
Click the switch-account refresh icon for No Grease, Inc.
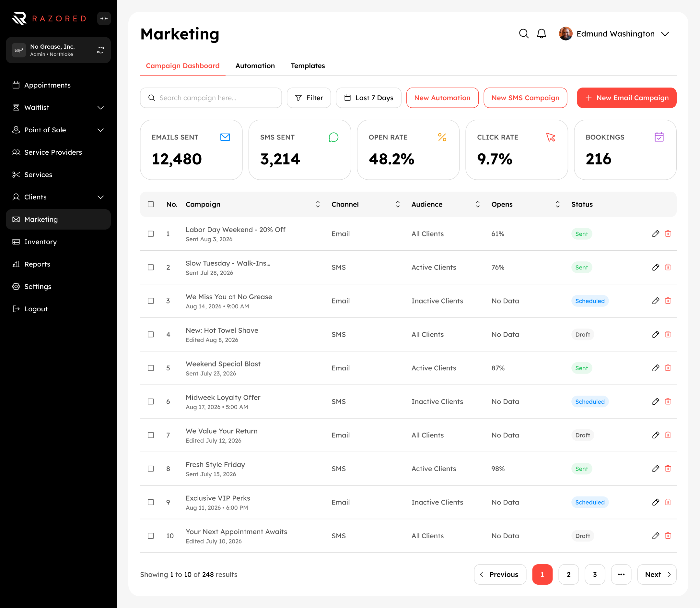click(x=100, y=50)
